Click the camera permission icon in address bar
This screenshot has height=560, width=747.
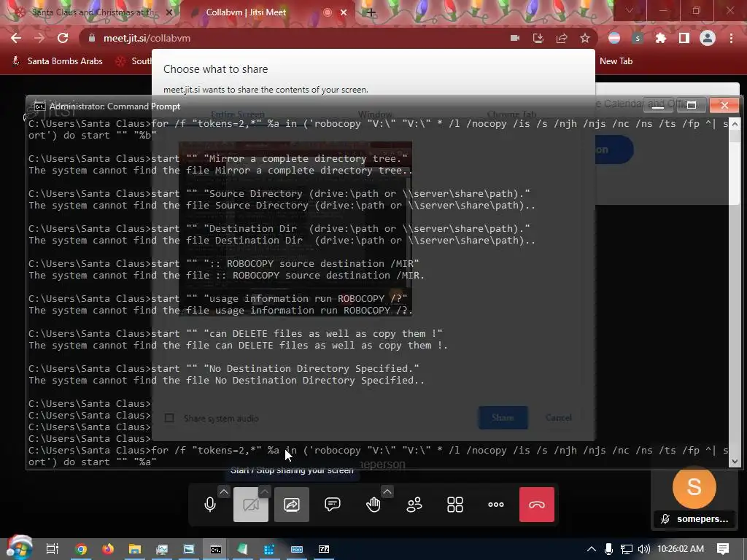pos(515,38)
